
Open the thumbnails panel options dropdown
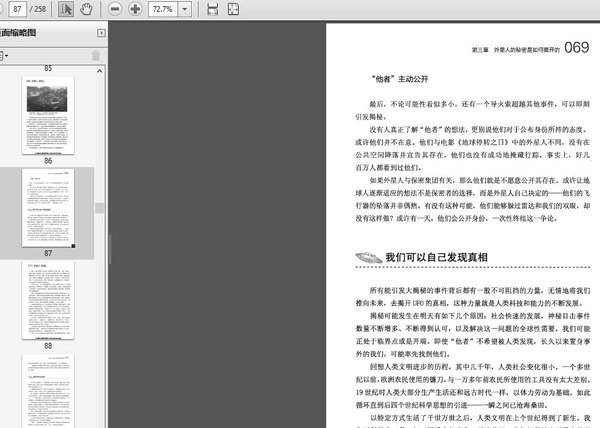pyautogui.click(x=3, y=56)
